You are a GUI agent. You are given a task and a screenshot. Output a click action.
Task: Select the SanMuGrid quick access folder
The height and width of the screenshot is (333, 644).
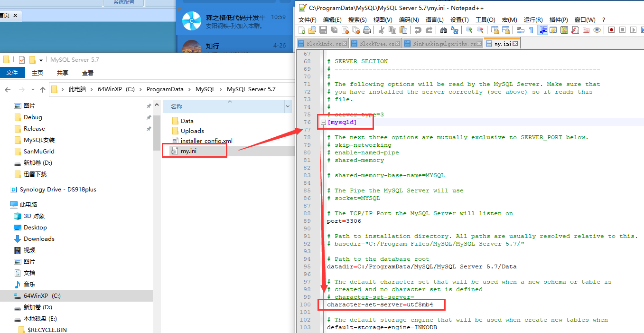tap(39, 152)
